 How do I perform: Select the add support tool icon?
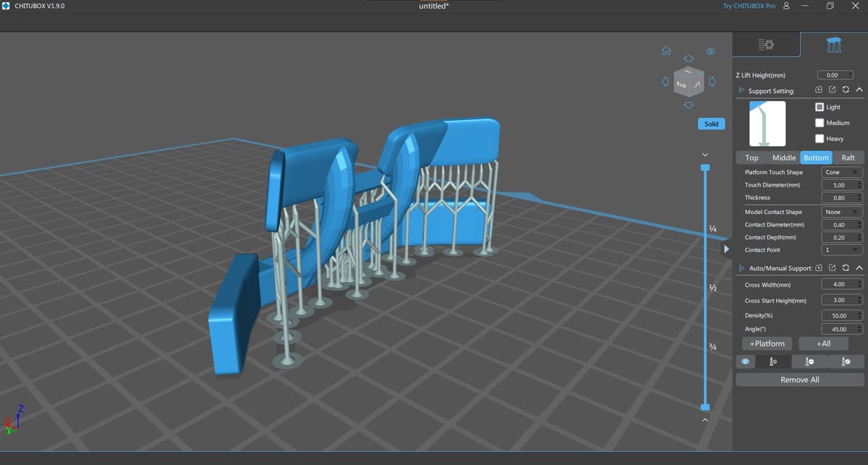[773, 362]
